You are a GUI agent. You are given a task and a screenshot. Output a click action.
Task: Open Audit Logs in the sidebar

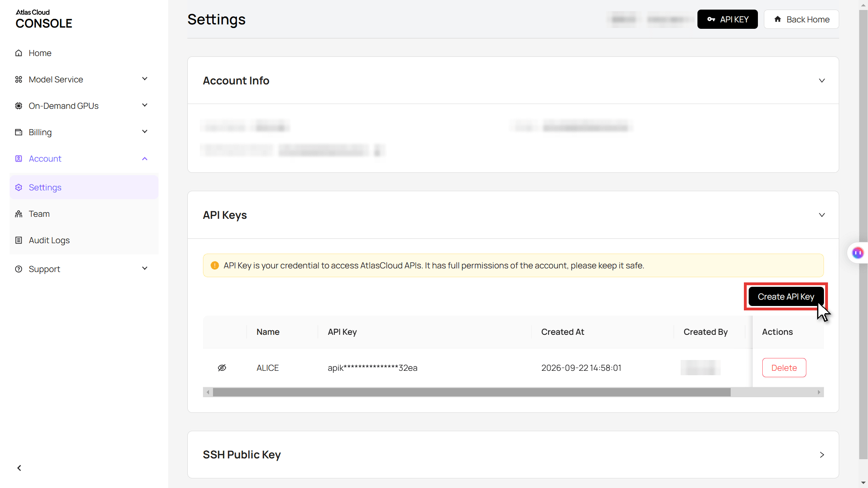[x=84, y=240]
